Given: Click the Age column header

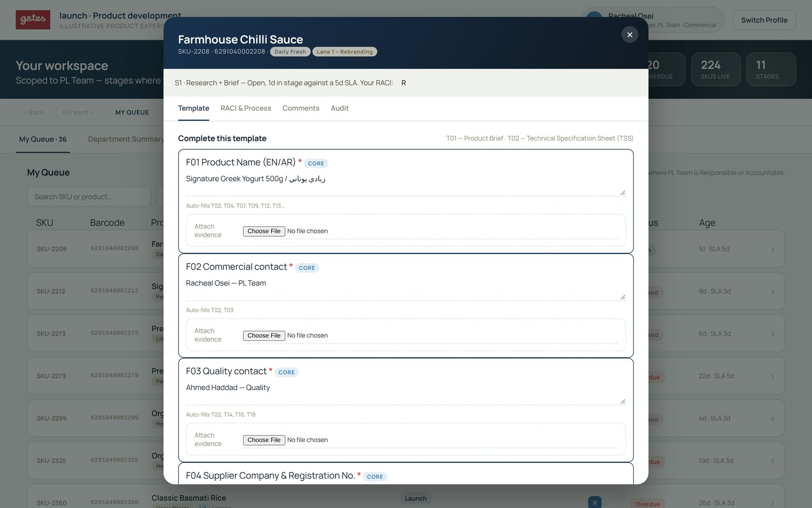Looking at the screenshot, I should [707, 223].
